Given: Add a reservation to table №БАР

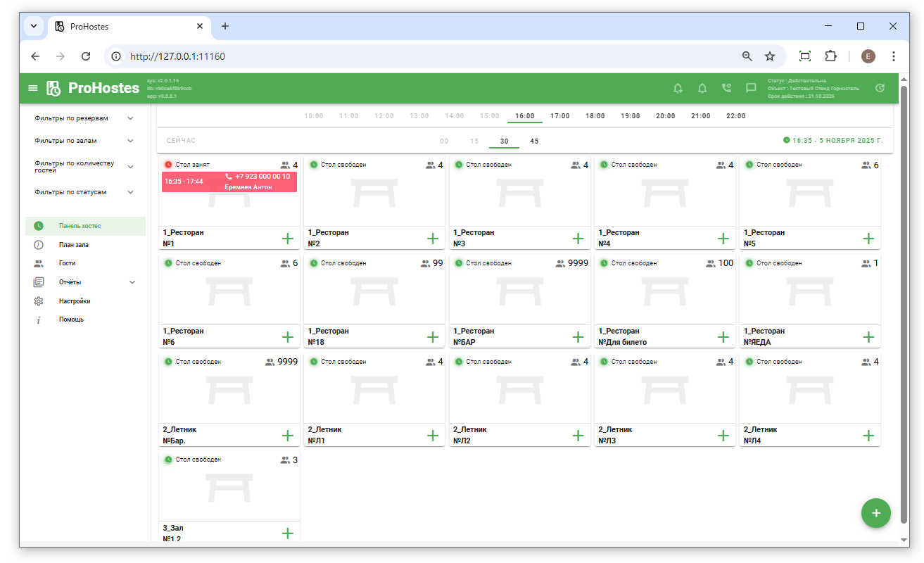Looking at the screenshot, I should point(578,337).
